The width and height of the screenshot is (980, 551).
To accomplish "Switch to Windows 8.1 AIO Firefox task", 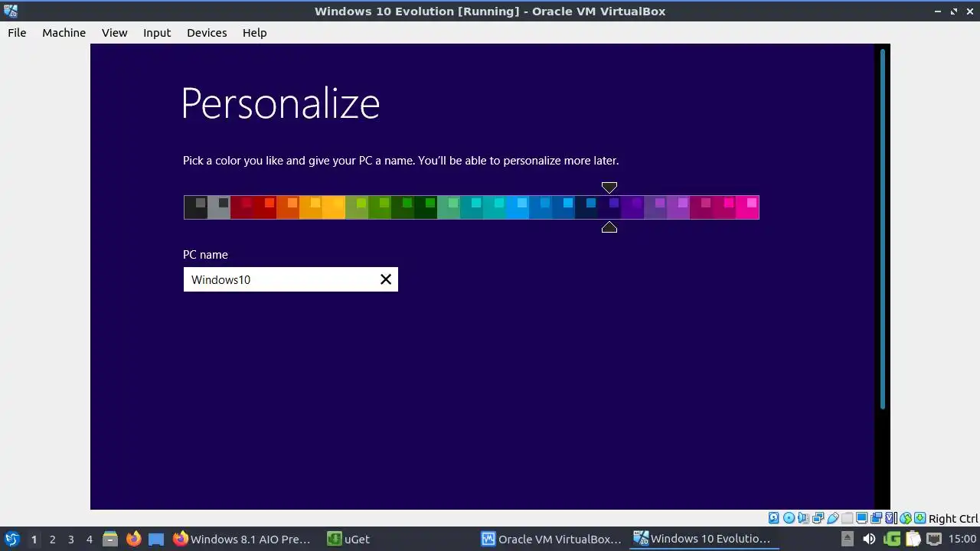I will [243, 539].
